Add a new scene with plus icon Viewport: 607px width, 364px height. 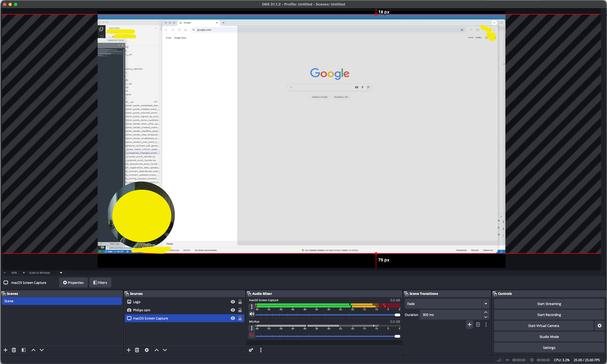5,350
